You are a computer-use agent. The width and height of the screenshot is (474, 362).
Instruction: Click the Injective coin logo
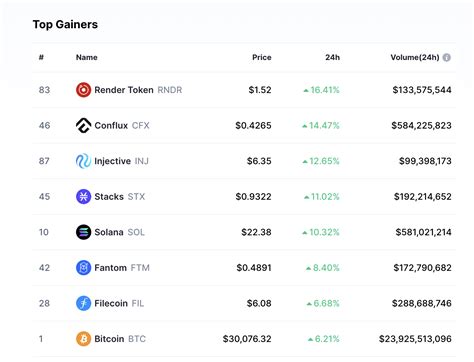(x=83, y=161)
